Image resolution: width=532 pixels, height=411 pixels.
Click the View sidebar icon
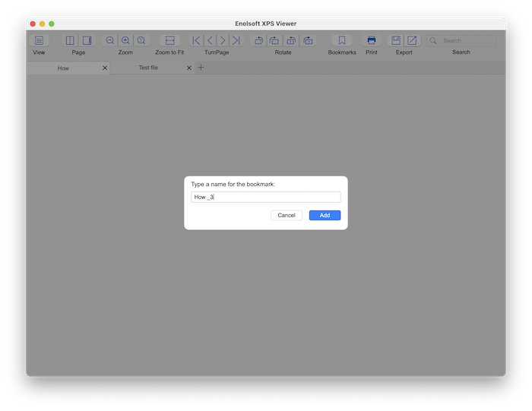pyautogui.click(x=39, y=40)
